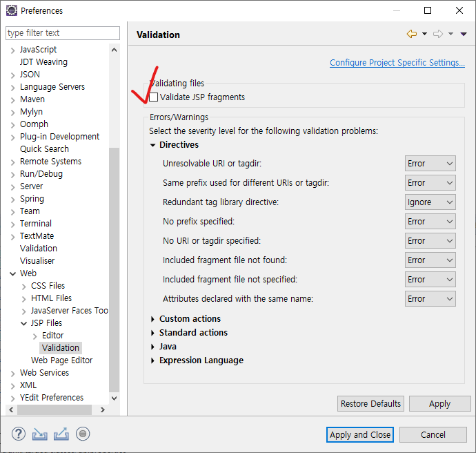Select Oomph preferences category
The width and height of the screenshot is (476, 453).
(x=34, y=124)
